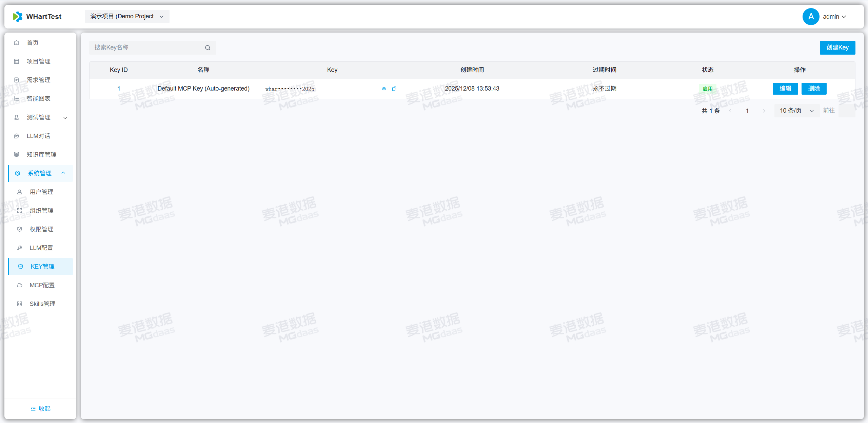Screen dimensions: 868x423
Task: Click 删除 for the Default MCP Key
Action: [x=814, y=89]
